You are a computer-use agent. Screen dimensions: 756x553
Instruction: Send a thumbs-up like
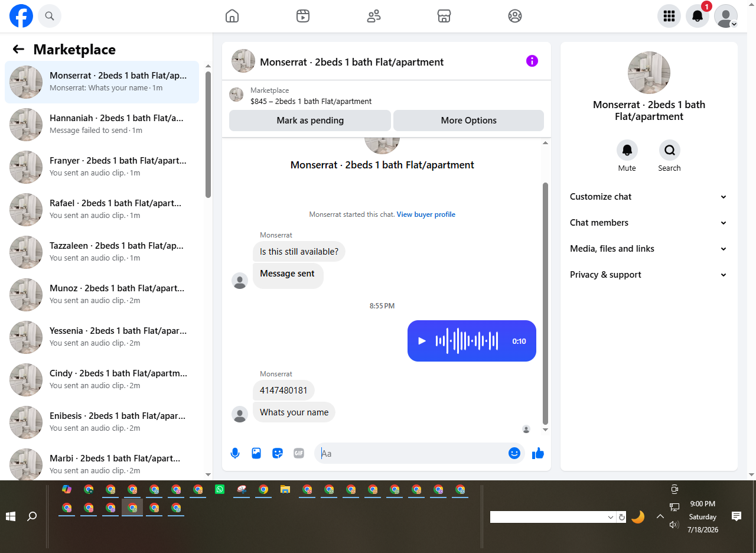tap(537, 453)
